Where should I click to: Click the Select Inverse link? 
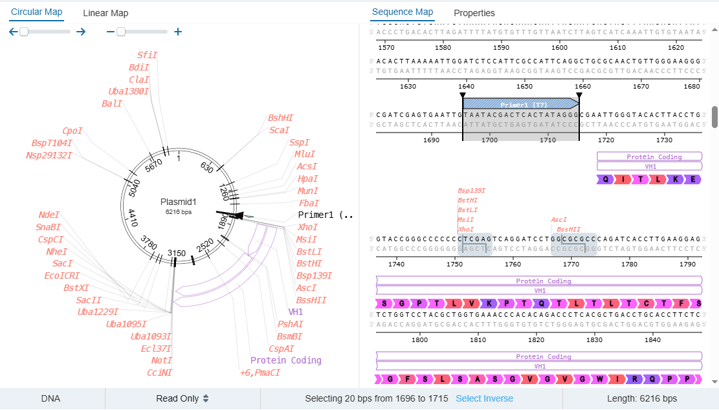click(485, 398)
